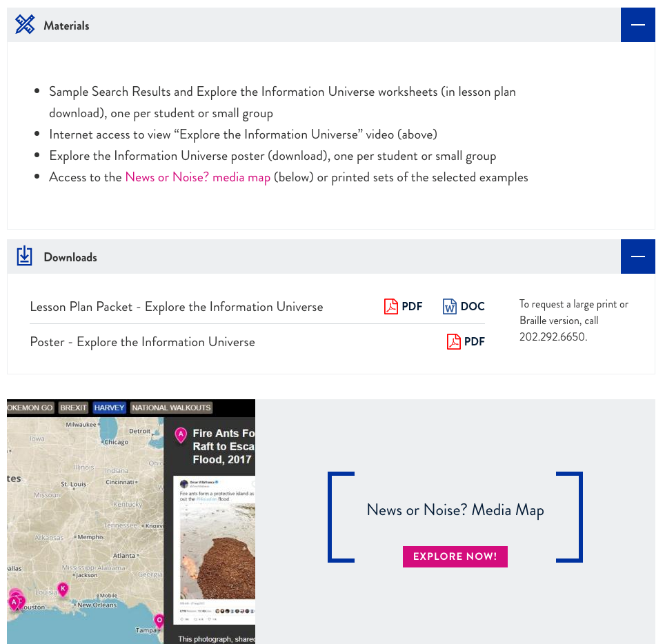Click the pink O marker near Tampa
Screen dimensions: 665x644
click(159, 621)
